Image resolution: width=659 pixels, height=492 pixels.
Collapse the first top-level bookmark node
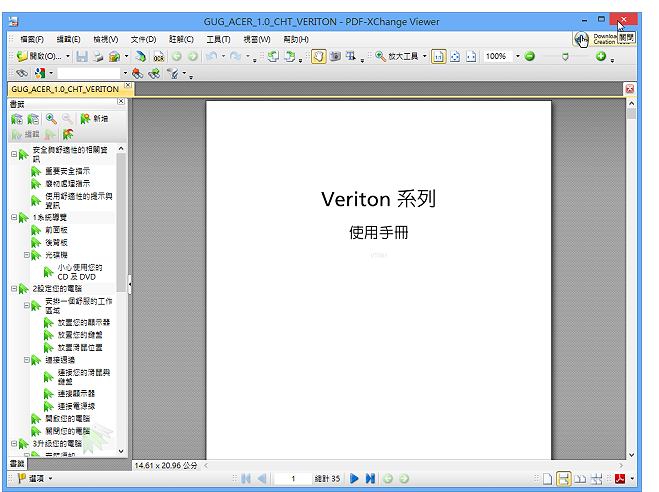pos(14,154)
